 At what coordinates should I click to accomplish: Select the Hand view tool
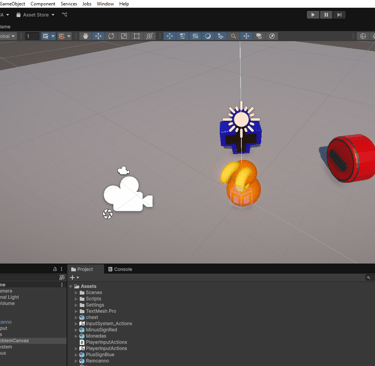[x=85, y=36]
